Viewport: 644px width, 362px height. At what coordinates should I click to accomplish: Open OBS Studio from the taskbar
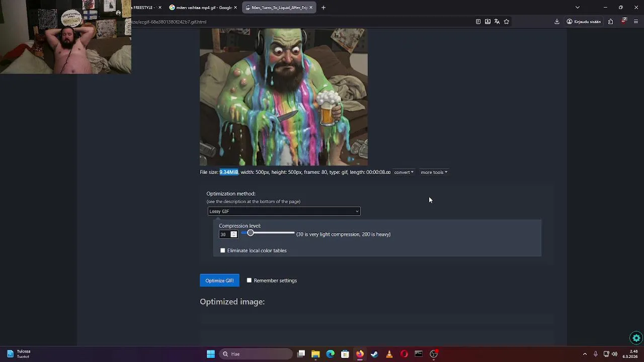click(x=434, y=354)
